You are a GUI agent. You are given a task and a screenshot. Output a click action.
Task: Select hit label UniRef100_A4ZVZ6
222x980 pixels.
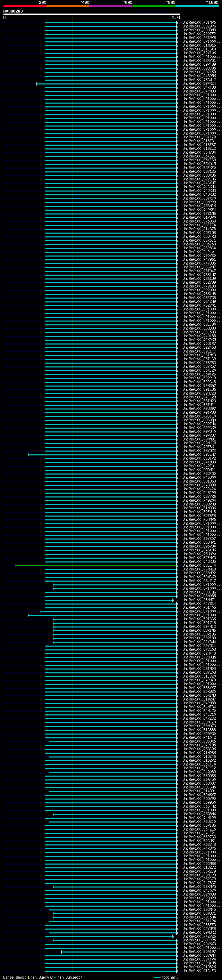coord(199,936)
